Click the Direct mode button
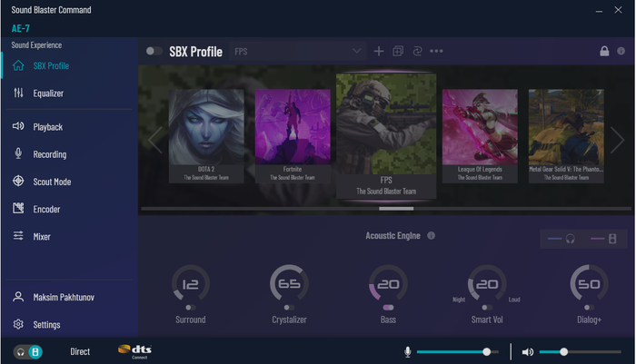The image size is (636, 364). pos(80,351)
